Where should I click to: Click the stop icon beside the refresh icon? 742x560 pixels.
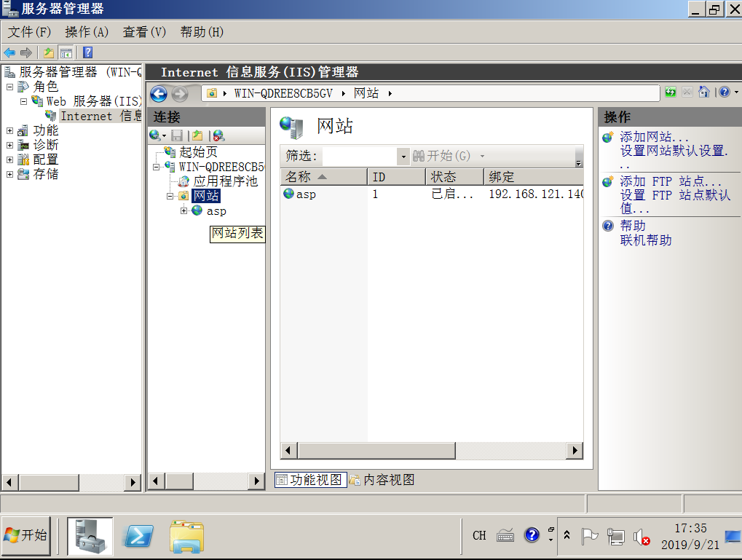click(687, 92)
